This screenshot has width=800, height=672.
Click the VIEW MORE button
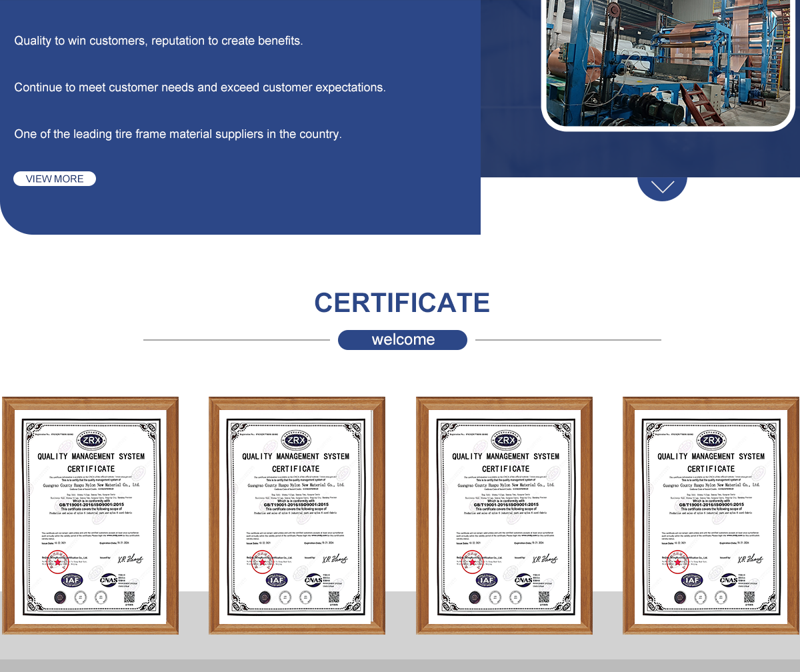55,179
